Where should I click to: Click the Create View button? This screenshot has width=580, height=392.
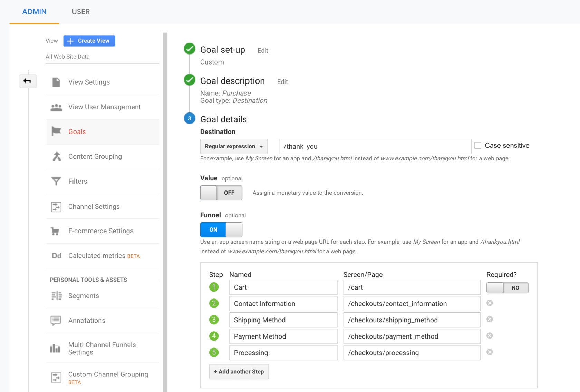click(x=89, y=41)
